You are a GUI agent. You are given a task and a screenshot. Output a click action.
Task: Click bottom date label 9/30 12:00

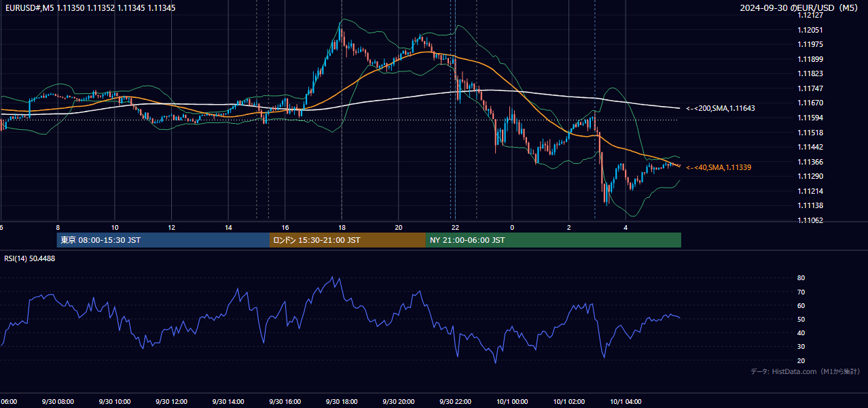click(171, 402)
